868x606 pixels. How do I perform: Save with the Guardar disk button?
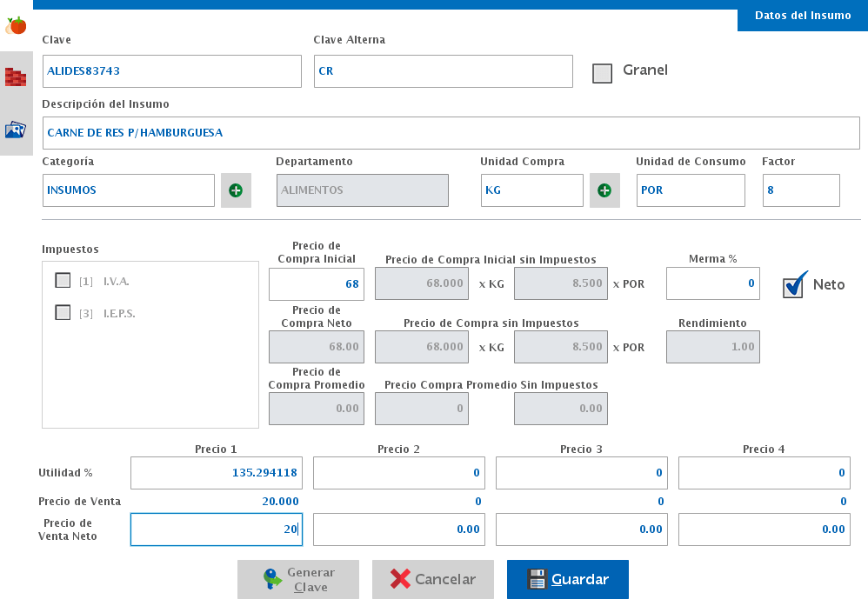567,579
